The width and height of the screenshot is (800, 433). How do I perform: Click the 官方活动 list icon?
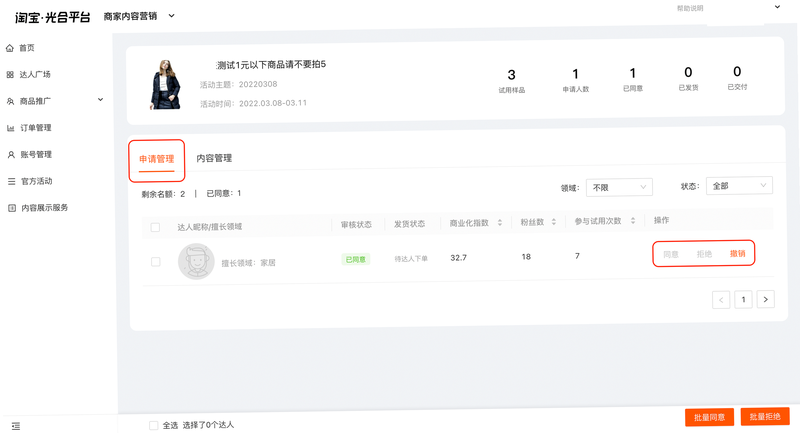click(x=11, y=181)
